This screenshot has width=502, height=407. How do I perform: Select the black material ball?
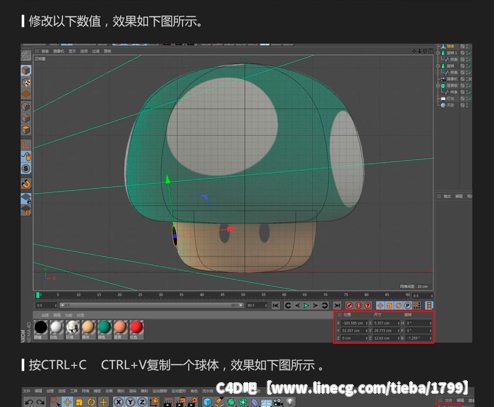click(41, 327)
